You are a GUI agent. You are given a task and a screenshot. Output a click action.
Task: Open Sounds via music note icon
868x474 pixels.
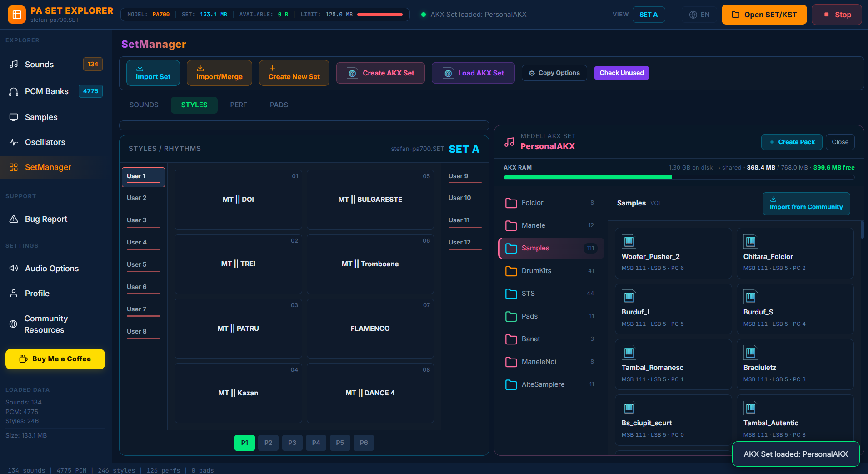[14, 64]
